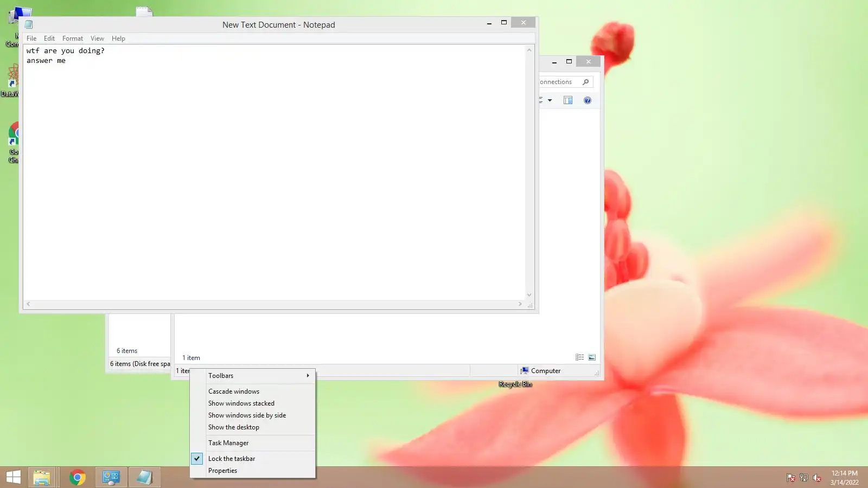This screenshot has height=488, width=868.
Task: Show the preview pane in Network Connections
Action: click(568, 100)
